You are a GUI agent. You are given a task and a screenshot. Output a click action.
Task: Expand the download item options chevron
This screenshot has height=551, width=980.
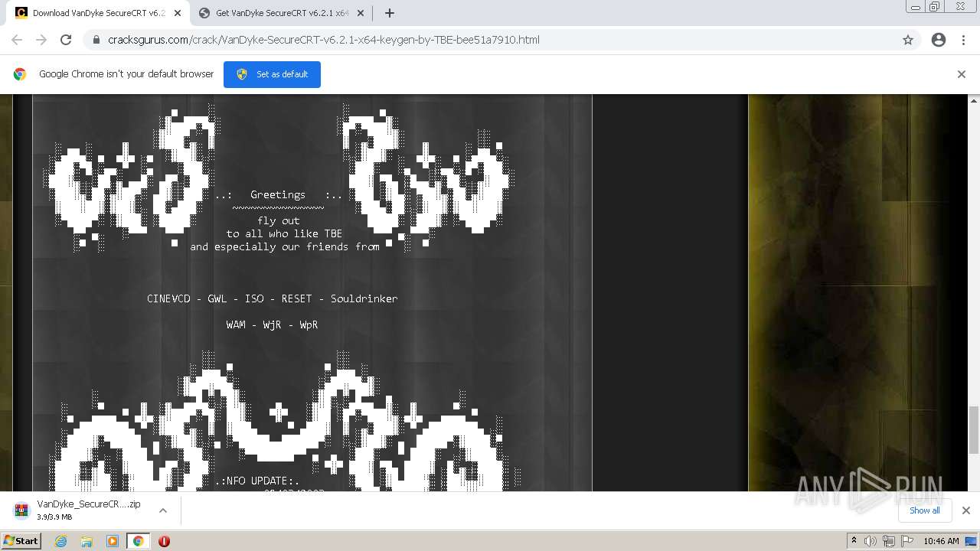[x=163, y=510]
